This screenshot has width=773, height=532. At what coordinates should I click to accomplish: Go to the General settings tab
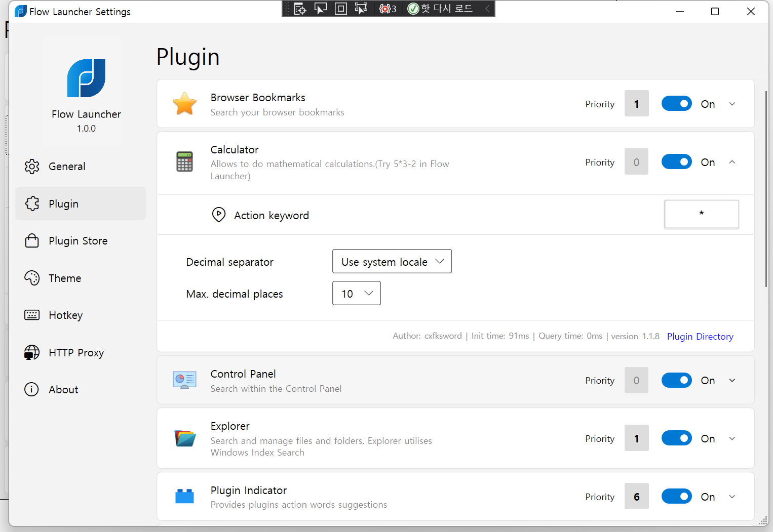pos(81,166)
